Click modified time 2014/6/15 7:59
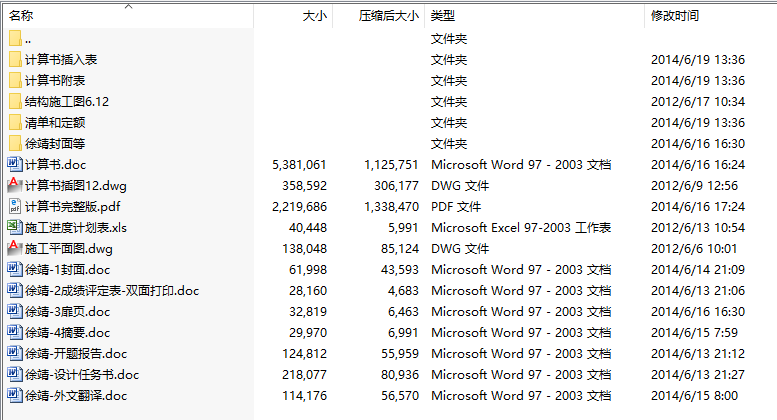 point(694,332)
